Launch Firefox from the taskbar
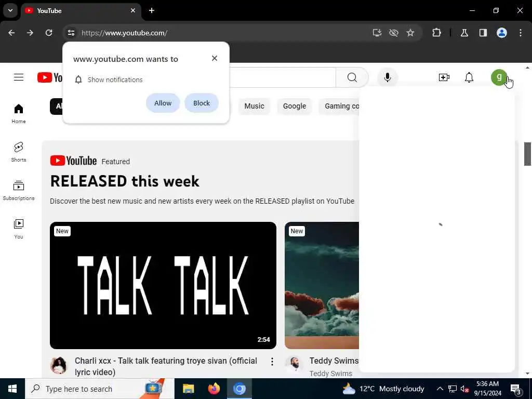The height and width of the screenshot is (399, 532). [214, 389]
